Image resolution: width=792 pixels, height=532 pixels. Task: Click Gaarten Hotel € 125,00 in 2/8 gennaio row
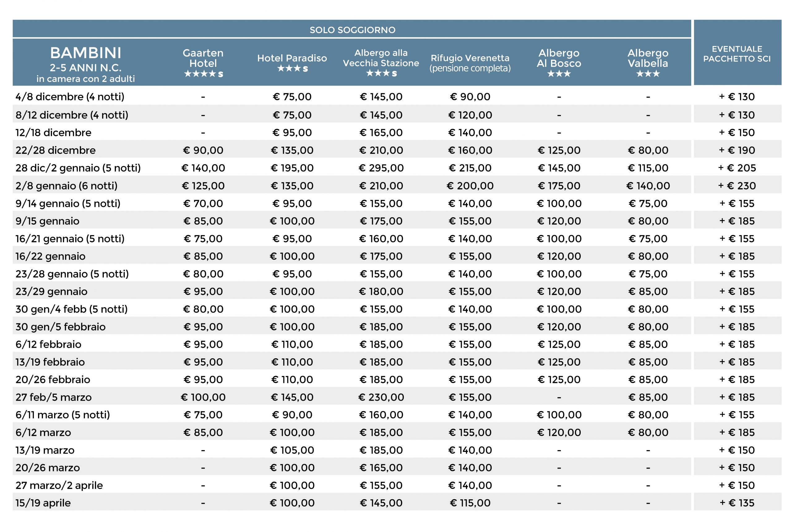pyautogui.click(x=203, y=185)
